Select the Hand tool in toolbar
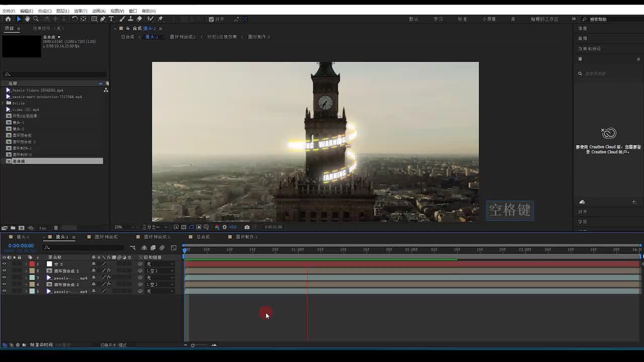Image resolution: width=644 pixels, height=362 pixels. [27, 19]
